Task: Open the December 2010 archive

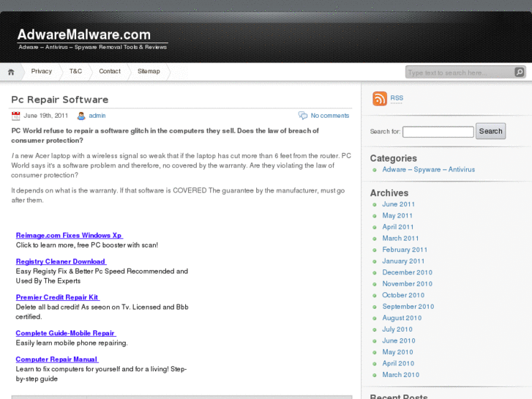Action: [x=408, y=272]
